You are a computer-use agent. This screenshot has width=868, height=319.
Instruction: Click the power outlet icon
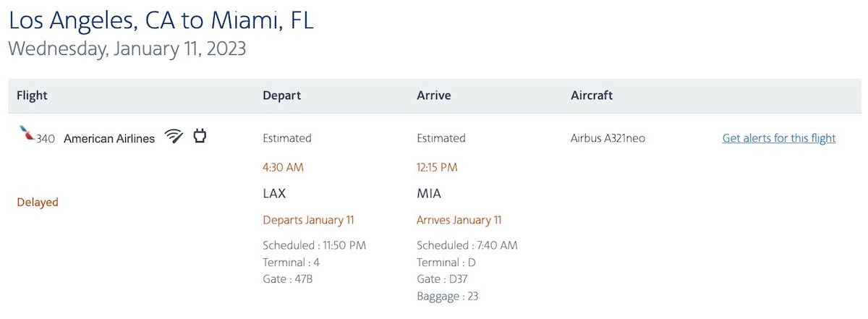(x=200, y=135)
